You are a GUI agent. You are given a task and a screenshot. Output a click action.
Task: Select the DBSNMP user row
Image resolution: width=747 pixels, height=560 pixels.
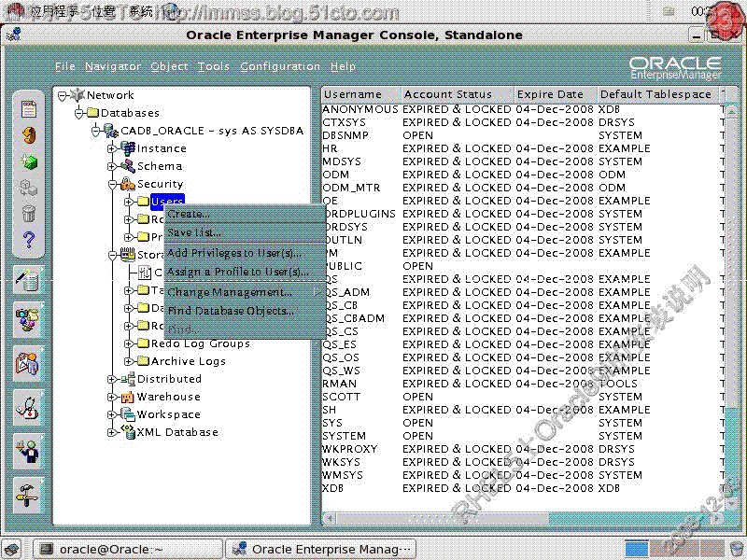pos(522,135)
